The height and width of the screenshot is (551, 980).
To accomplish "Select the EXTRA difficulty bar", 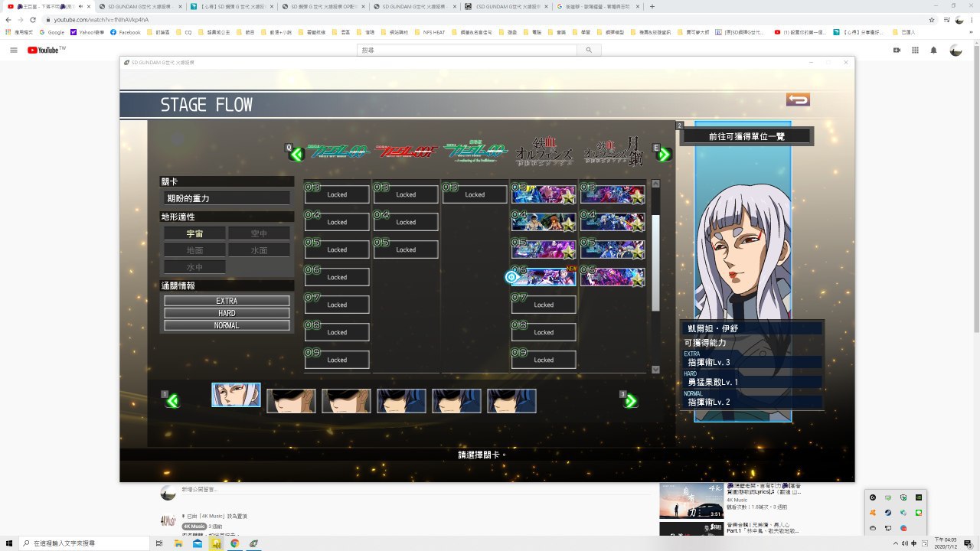I will click(x=227, y=301).
